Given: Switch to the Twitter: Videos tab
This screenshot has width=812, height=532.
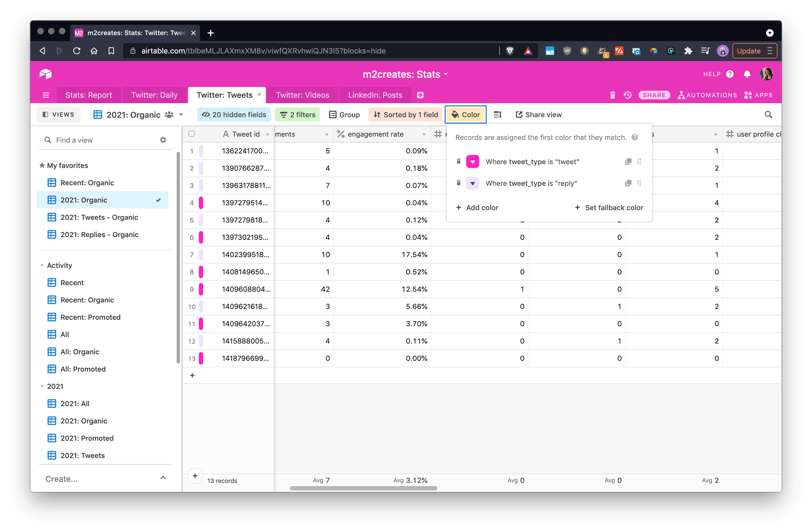Looking at the screenshot, I should (x=302, y=95).
